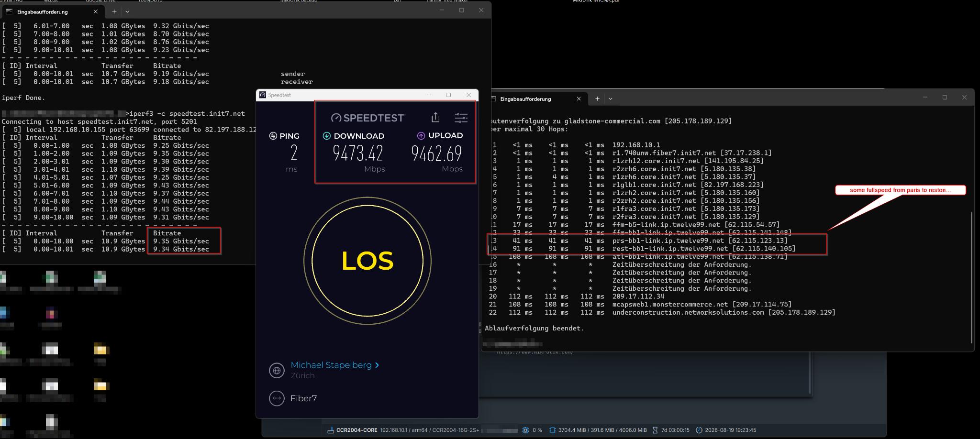The height and width of the screenshot is (439, 980).
Task: Maximize the right terminal window
Action: (x=945, y=97)
